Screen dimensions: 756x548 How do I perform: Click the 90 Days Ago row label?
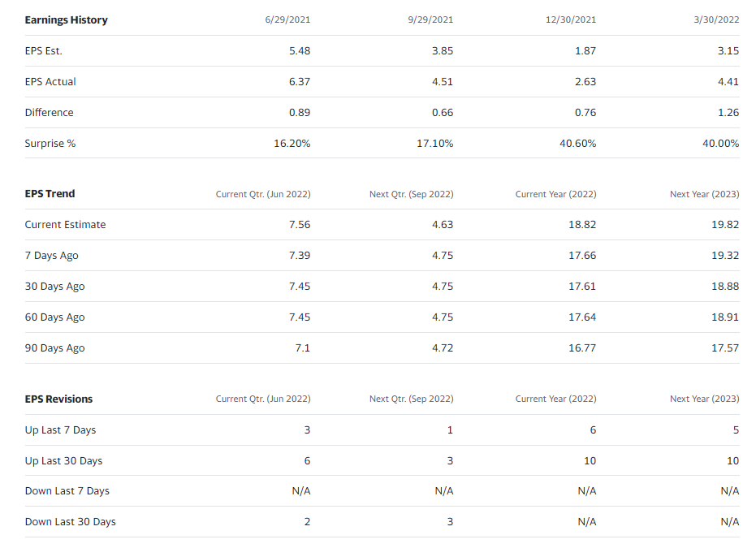point(54,347)
